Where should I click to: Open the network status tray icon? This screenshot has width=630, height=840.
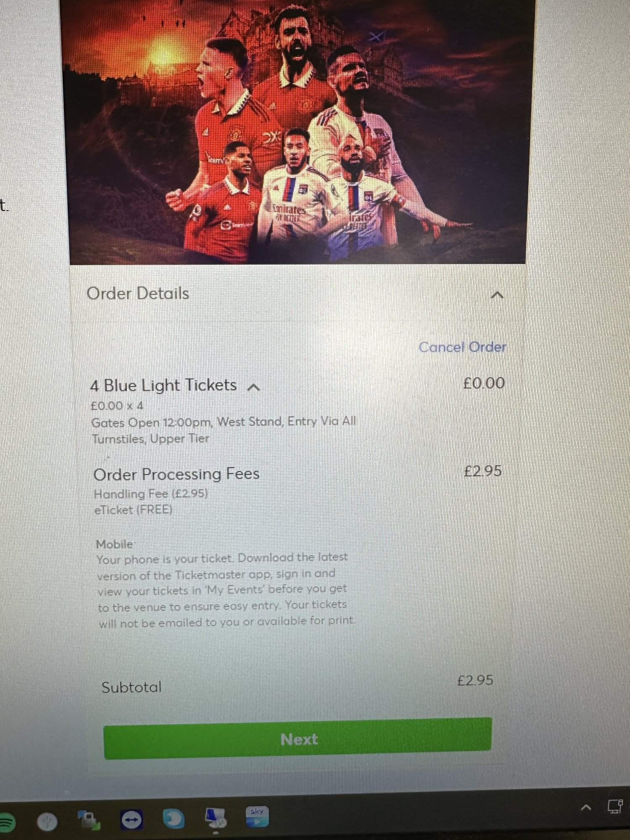click(x=616, y=806)
